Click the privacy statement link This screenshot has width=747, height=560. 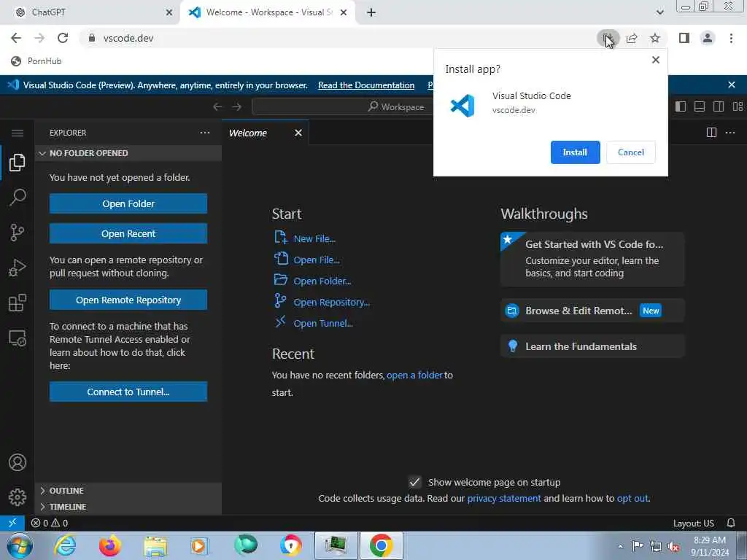pyautogui.click(x=504, y=498)
